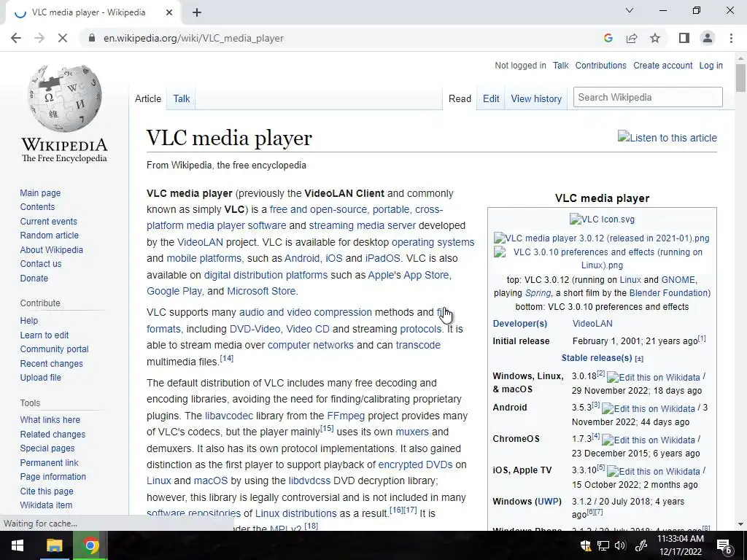Open the View history tab
This screenshot has width=747, height=560.
(536, 98)
